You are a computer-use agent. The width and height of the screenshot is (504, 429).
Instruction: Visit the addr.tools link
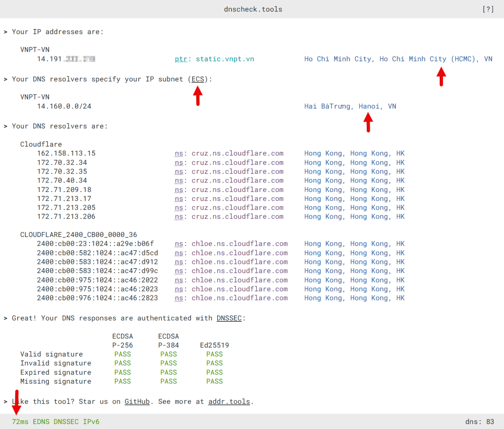pyautogui.click(x=229, y=402)
